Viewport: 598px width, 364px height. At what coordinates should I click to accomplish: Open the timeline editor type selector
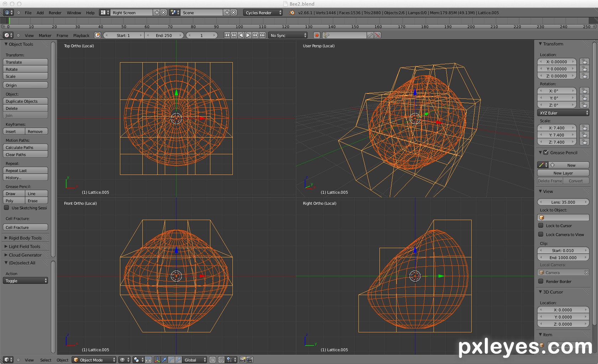8,35
